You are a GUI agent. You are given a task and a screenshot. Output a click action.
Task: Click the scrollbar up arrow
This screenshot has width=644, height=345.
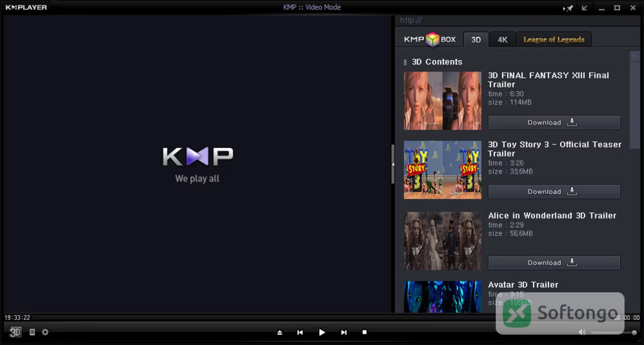634,56
